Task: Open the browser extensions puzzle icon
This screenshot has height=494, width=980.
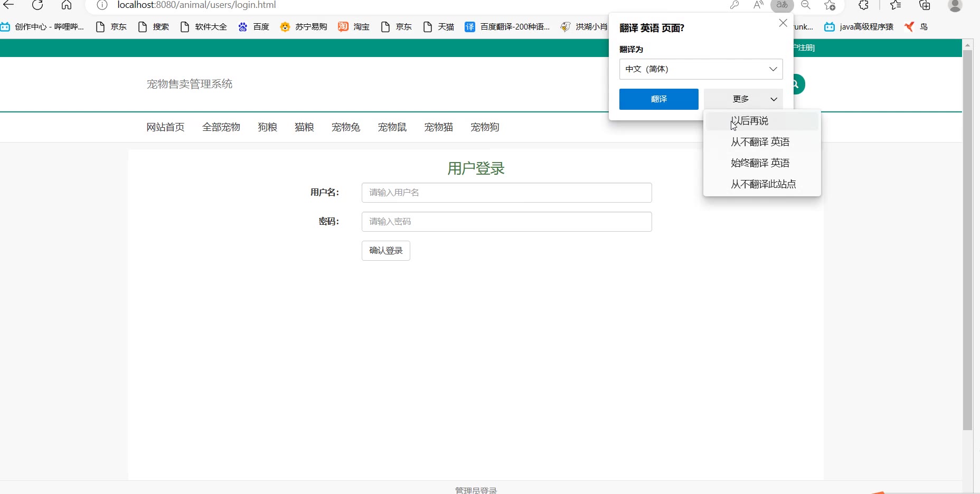Action: click(x=863, y=5)
